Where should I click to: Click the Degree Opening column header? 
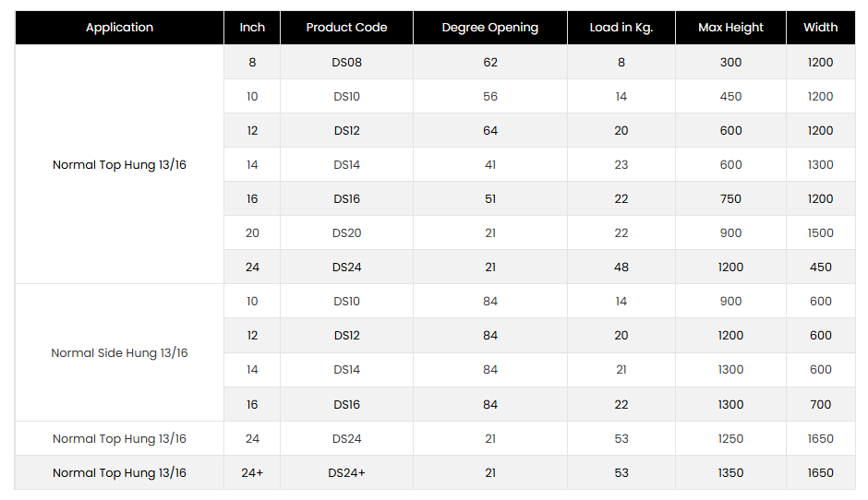[x=489, y=28]
